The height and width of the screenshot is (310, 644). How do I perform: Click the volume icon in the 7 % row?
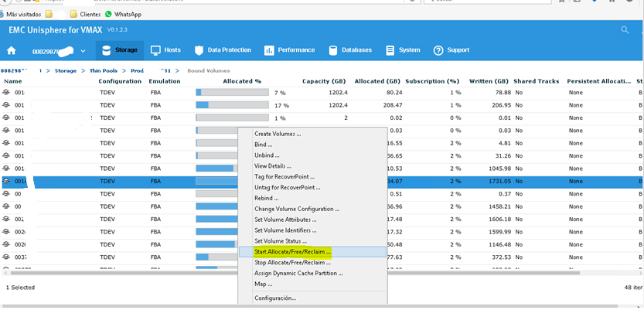point(6,93)
